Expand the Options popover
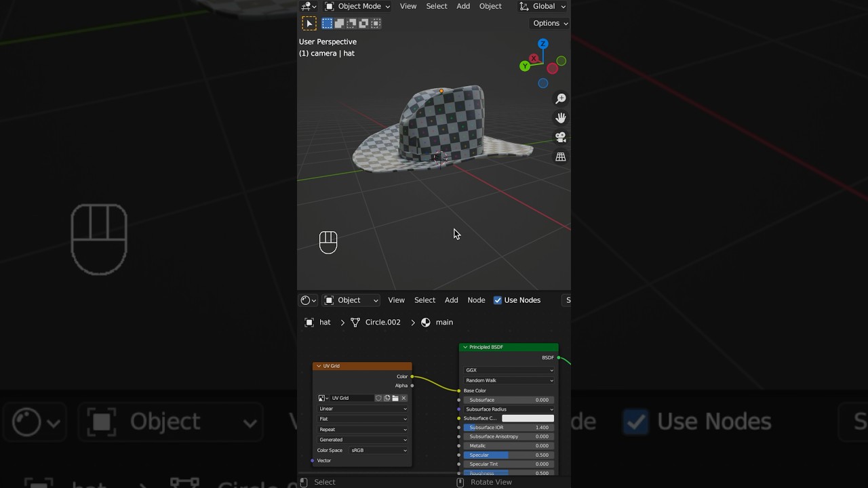The image size is (868, 488). pyautogui.click(x=549, y=23)
